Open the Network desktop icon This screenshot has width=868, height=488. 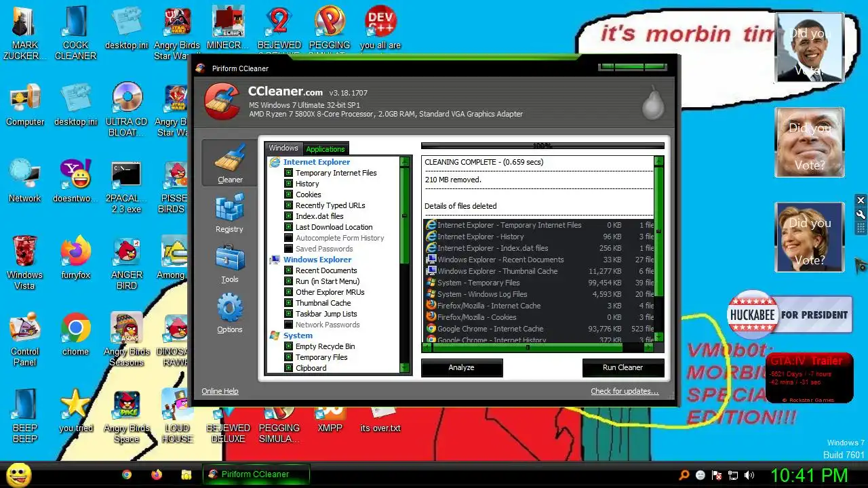point(24,180)
